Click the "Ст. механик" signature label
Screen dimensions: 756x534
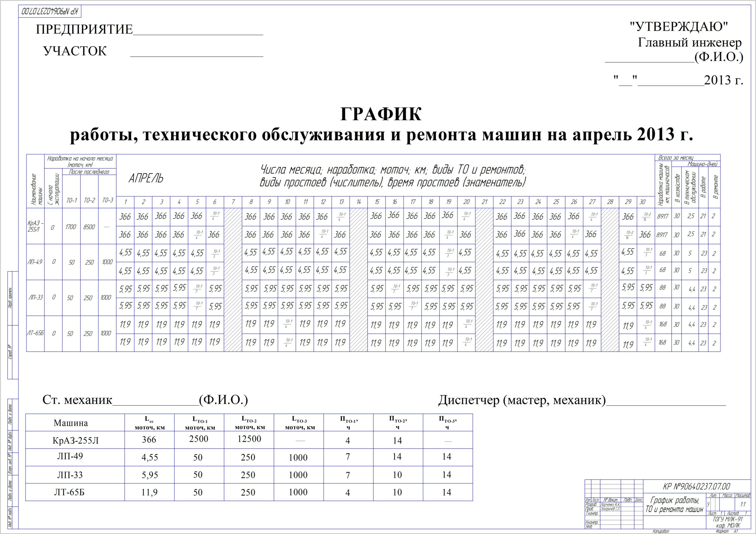[x=78, y=400]
